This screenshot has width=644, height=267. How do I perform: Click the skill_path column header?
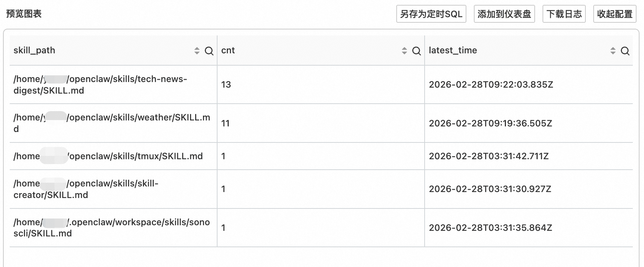point(34,50)
